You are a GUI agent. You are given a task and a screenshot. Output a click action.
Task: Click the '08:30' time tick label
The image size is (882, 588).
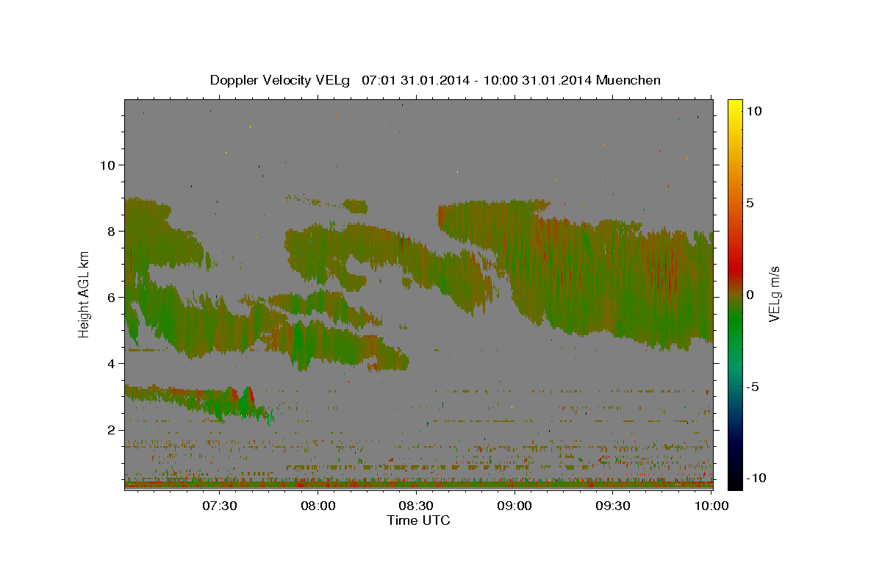click(x=417, y=506)
